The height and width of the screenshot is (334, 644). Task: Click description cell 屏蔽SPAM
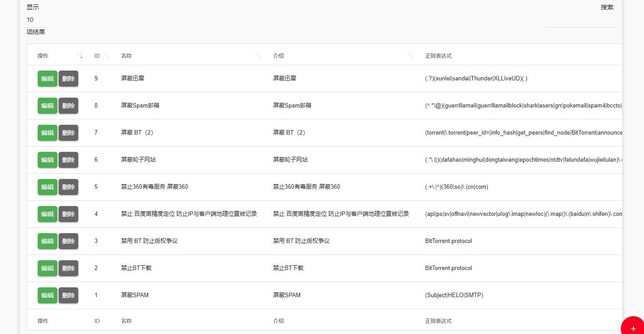point(287,295)
